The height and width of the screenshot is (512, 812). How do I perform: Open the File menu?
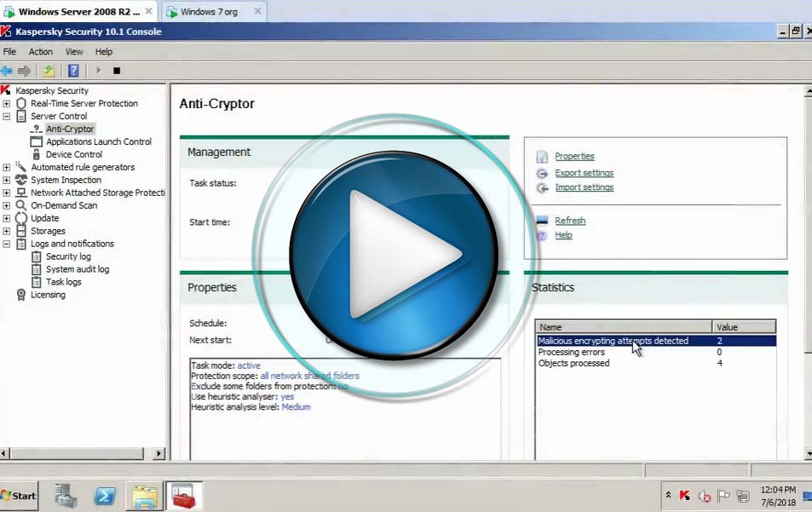(9, 52)
